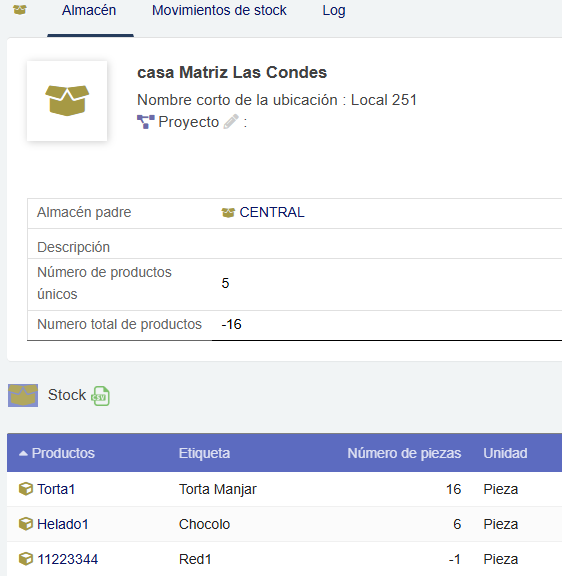The height and width of the screenshot is (576, 562).
Task: Click the Proyecto tree icon
Action: click(145, 122)
